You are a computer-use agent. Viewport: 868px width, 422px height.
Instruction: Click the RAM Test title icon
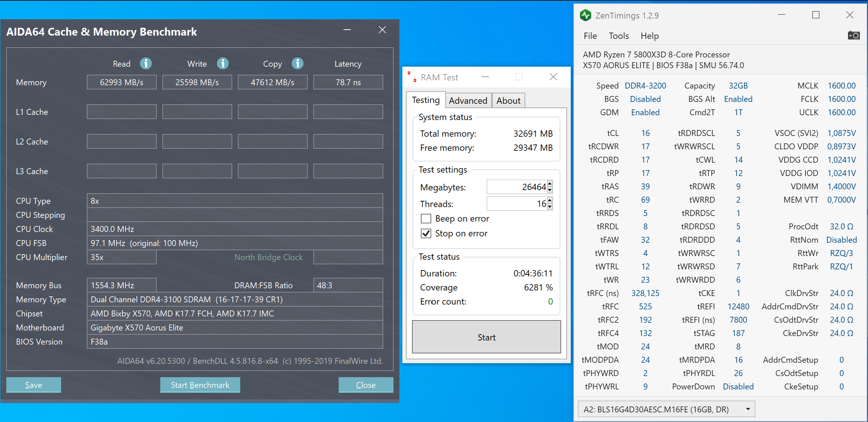click(x=412, y=77)
